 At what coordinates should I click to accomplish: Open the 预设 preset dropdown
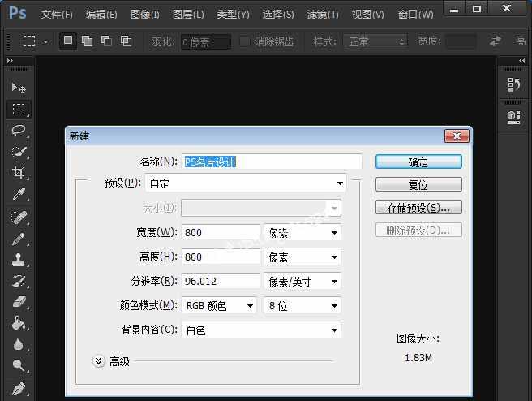(247, 183)
